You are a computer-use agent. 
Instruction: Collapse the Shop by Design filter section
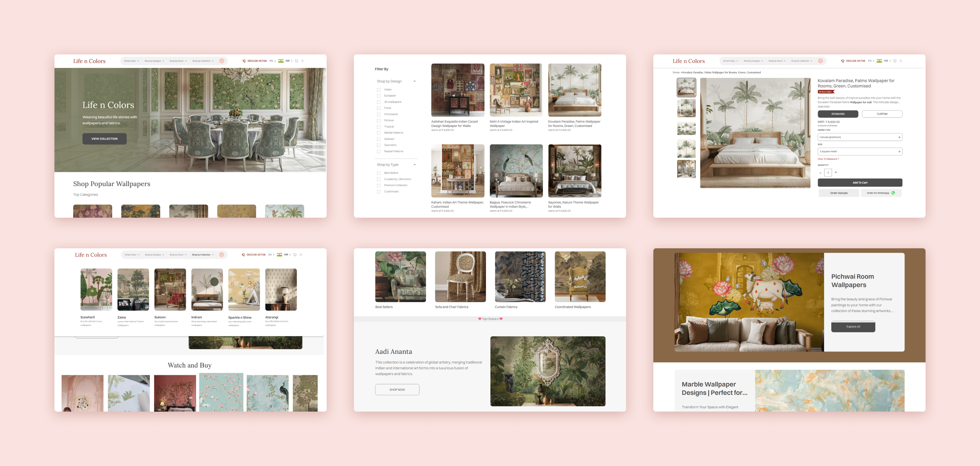click(x=414, y=81)
